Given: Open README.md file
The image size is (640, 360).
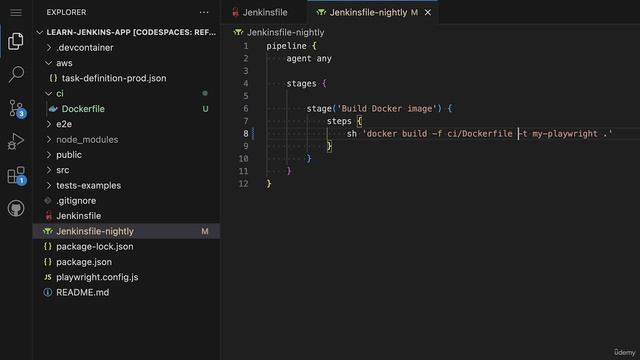Looking at the screenshot, I should 83,292.
